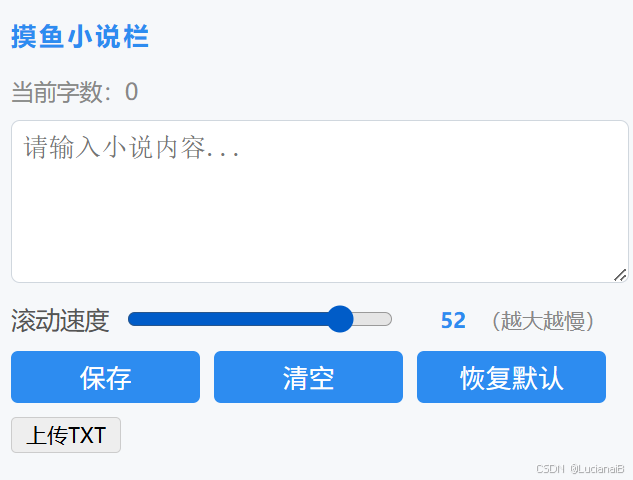This screenshot has height=480, width=633.
Task: Click the speed value 52
Action: tap(453, 321)
